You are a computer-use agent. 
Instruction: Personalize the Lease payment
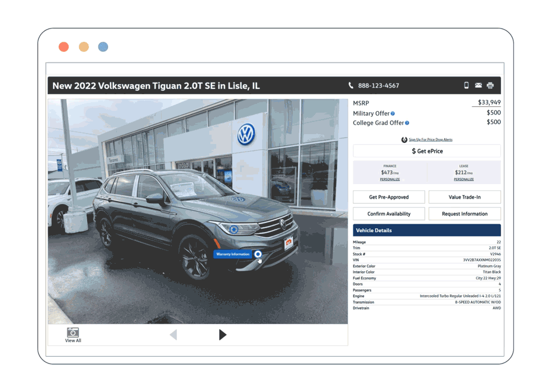click(463, 179)
